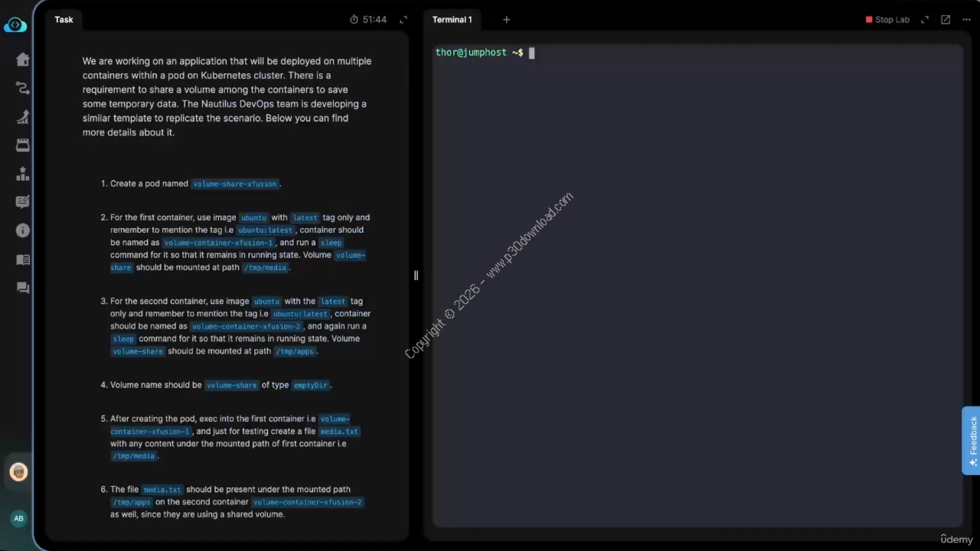Open the info circle icon in sidebar
Screen dimensions: 980x551
tap(22, 230)
